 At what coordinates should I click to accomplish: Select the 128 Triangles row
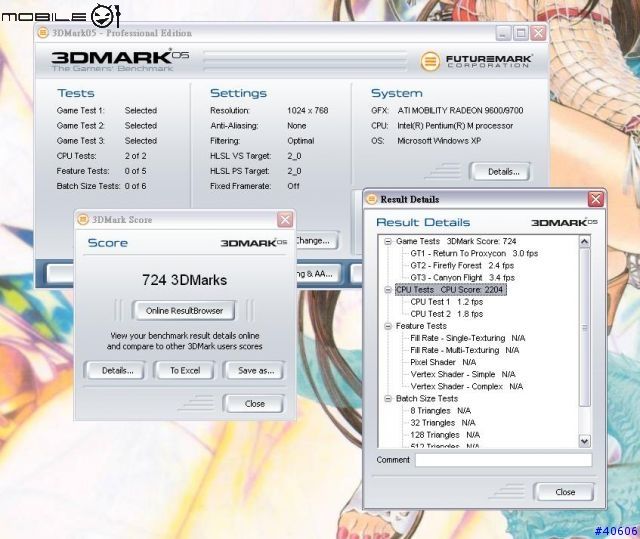pyautogui.click(x=445, y=435)
